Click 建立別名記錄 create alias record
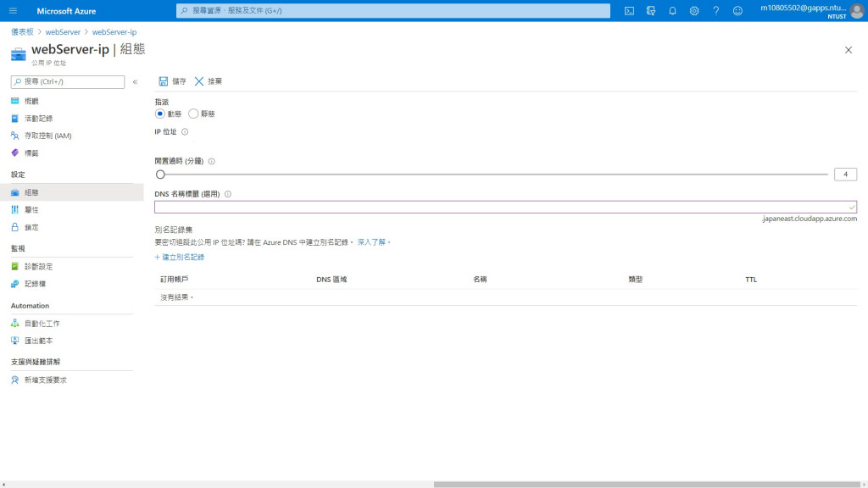The height and width of the screenshot is (488, 868). pos(180,258)
